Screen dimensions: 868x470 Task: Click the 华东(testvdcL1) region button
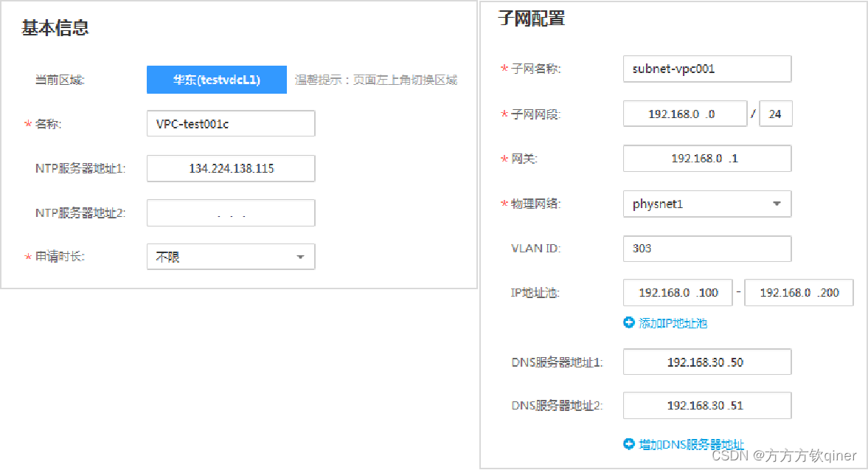coord(216,80)
